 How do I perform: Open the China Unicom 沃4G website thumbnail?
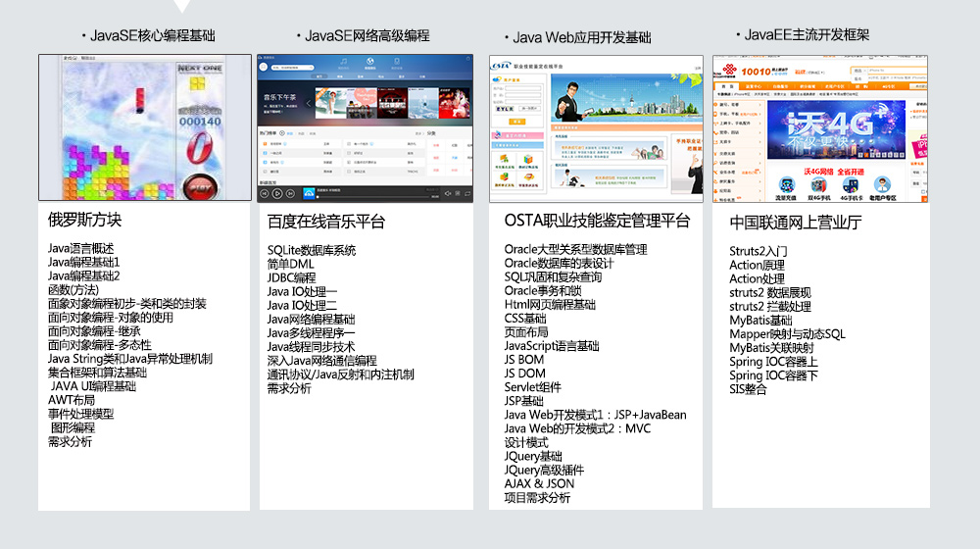(820, 128)
